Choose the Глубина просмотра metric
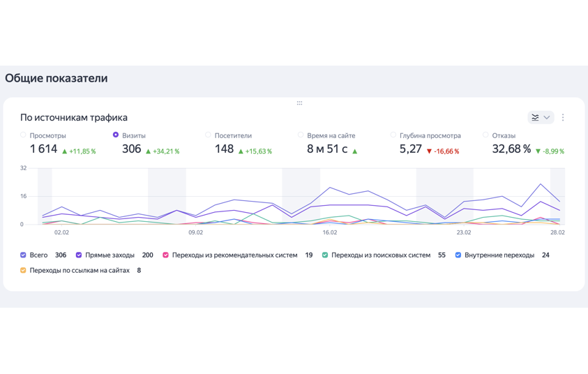This screenshot has height=374, width=588. 393,135
